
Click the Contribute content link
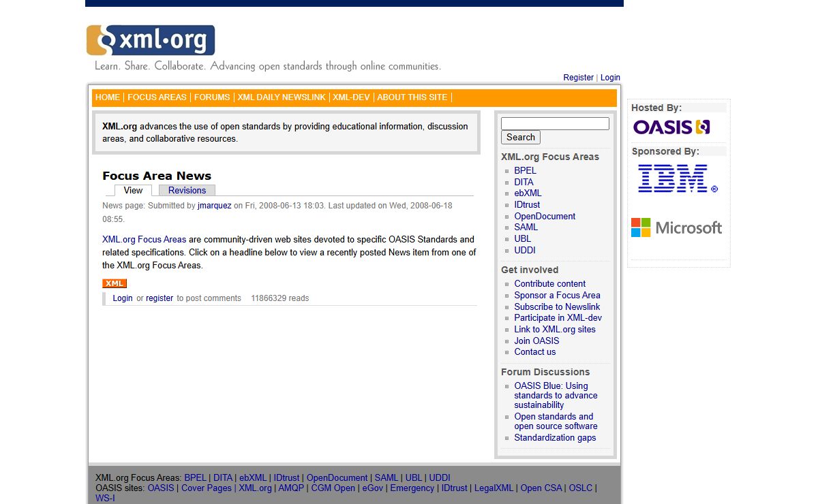(x=550, y=284)
